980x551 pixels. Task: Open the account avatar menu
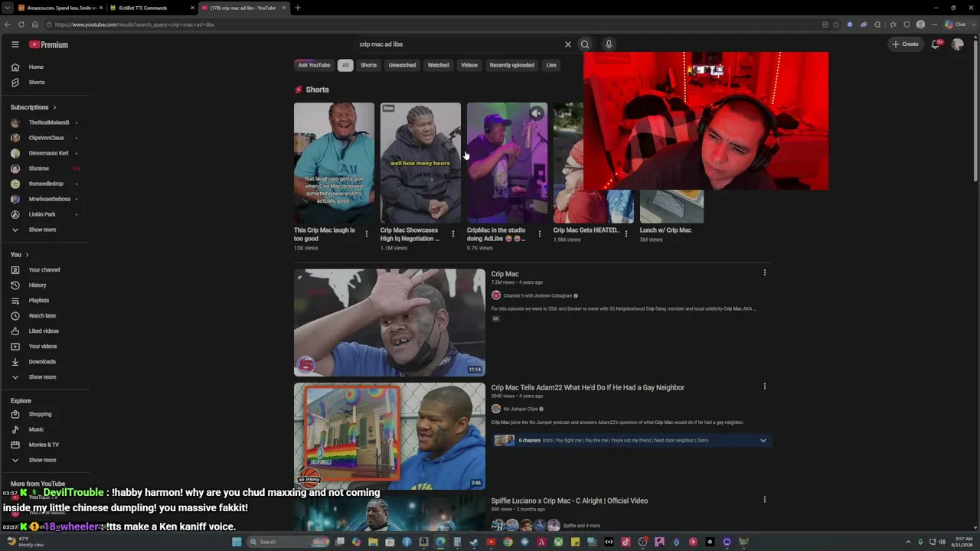click(957, 44)
